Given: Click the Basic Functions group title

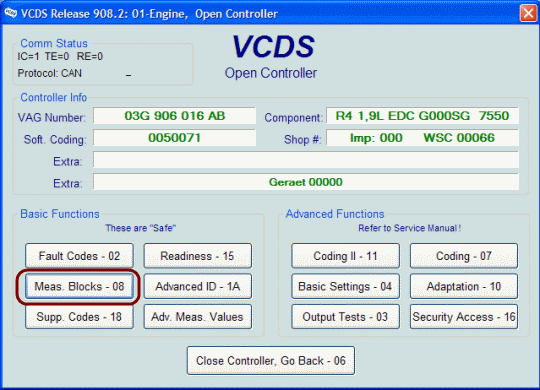Looking at the screenshot, I should click(60, 214).
